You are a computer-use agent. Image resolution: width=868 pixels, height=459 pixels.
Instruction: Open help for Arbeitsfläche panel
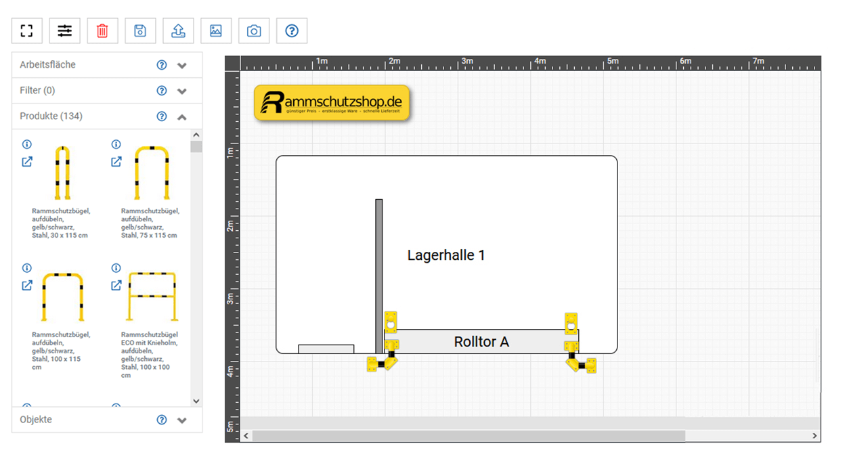click(162, 65)
